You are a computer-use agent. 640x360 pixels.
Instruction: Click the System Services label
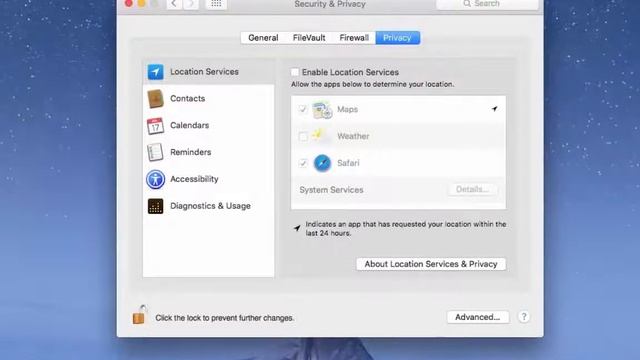click(331, 190)
